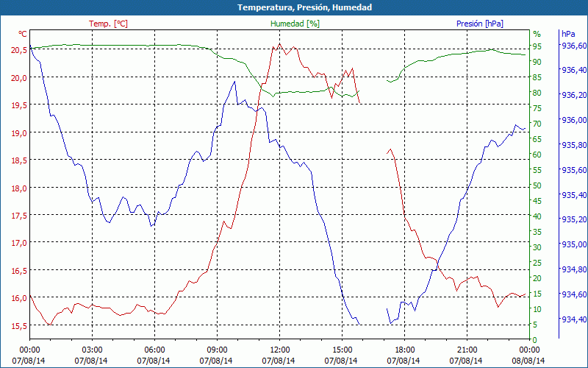This screenshot has width=588, height=368.
Task: Click the 20 humidity axis value
Action: pyautogui.click(x=537, y=278)
